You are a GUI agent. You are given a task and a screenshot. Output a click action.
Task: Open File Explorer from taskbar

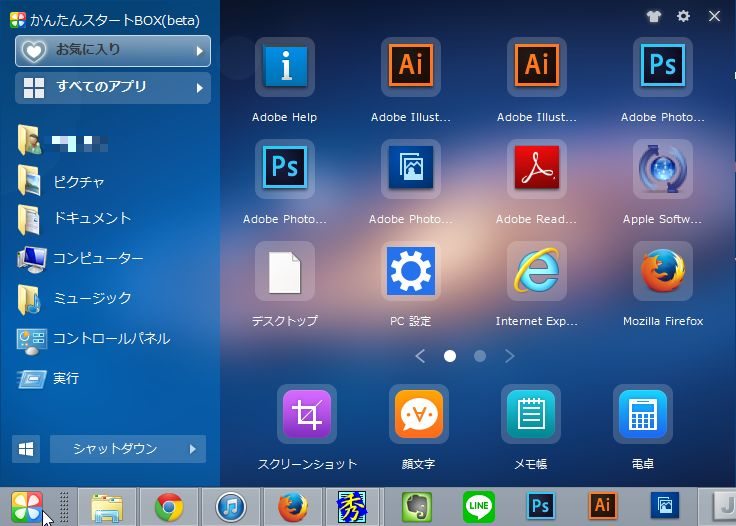click(x=107, y=507)
